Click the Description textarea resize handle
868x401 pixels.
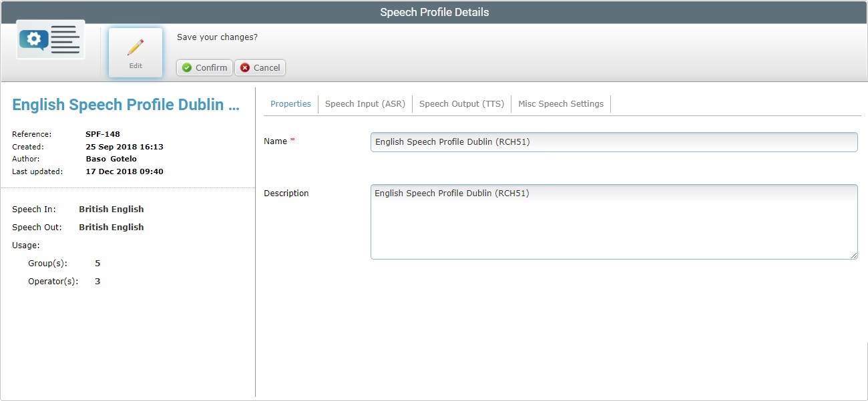[855, 256]
